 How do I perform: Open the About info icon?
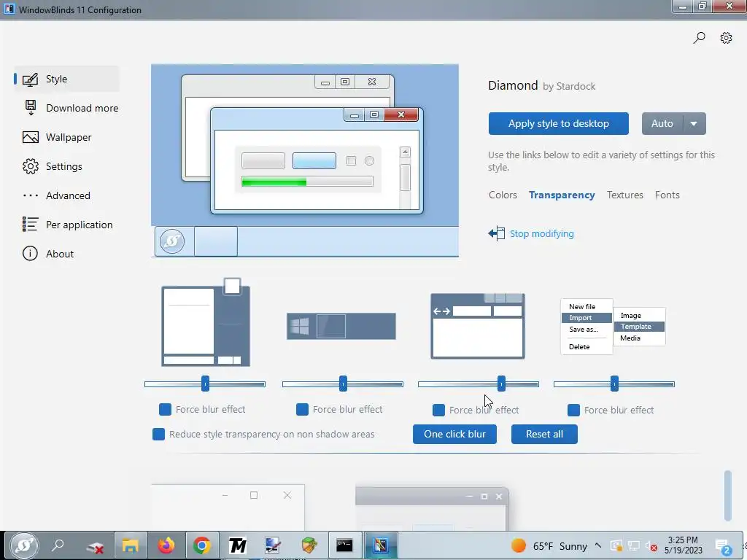point(30,253)
